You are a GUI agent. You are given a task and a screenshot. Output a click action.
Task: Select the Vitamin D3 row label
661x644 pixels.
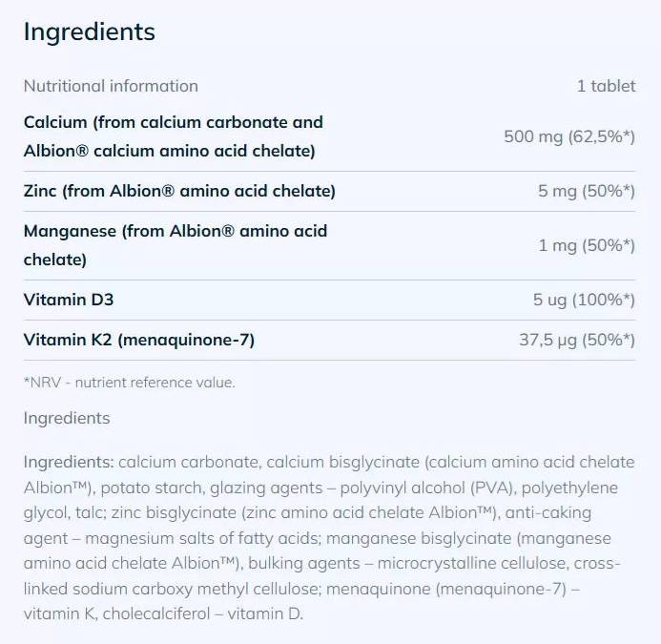tap(69, 300)
